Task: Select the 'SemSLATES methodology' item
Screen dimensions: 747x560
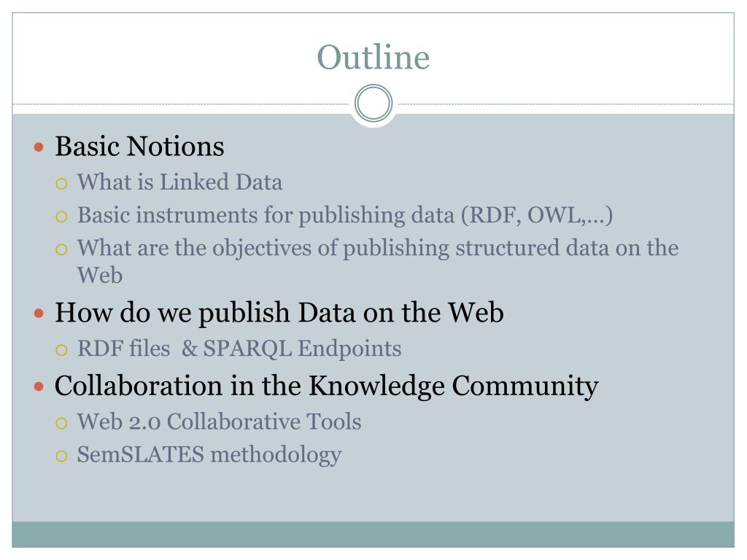Action: click(209, 455)
